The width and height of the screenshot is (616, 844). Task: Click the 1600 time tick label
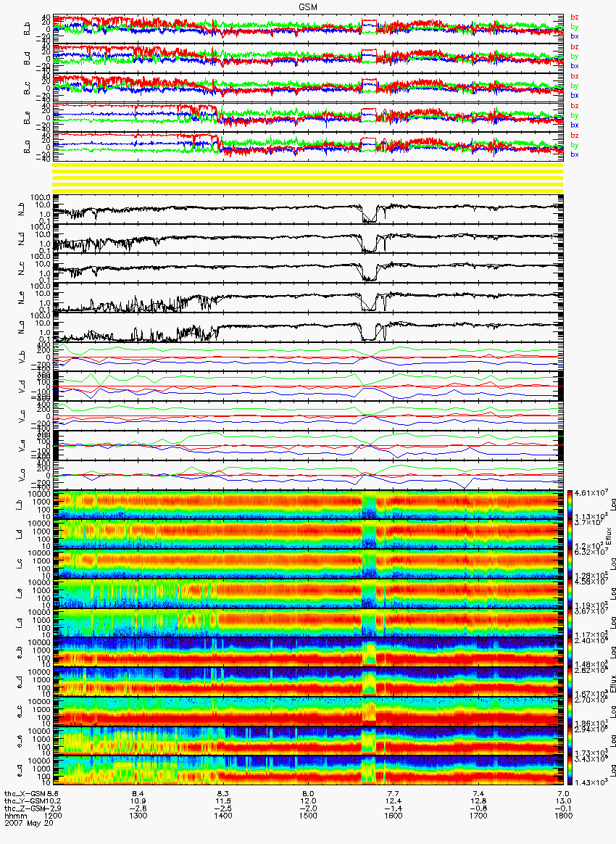click(x=394, y=816)
